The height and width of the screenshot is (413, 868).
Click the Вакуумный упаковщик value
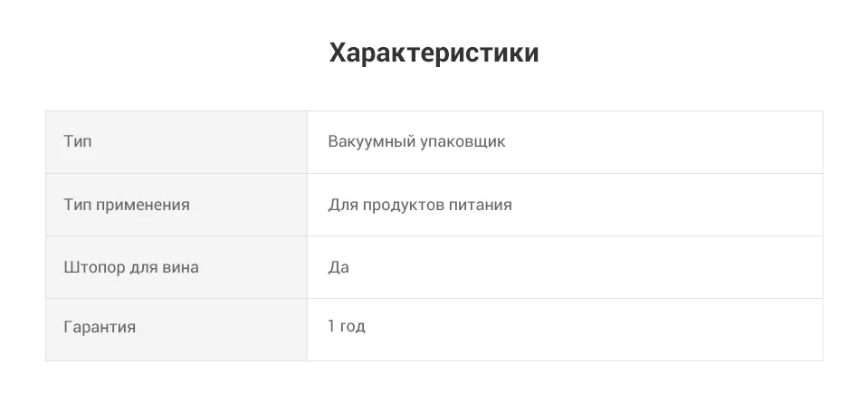pos(416,141)
